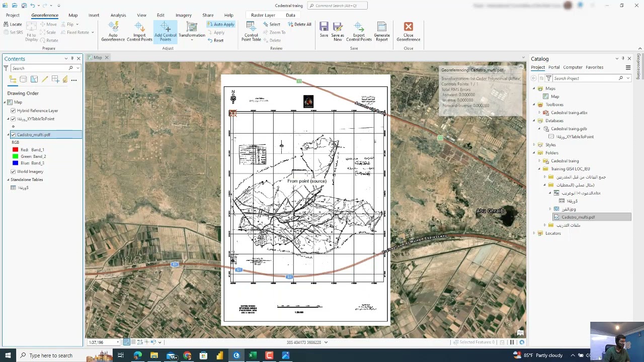Click the Select control point button
Viewport: 644px width, 362px height.
(x=271, y=24)
